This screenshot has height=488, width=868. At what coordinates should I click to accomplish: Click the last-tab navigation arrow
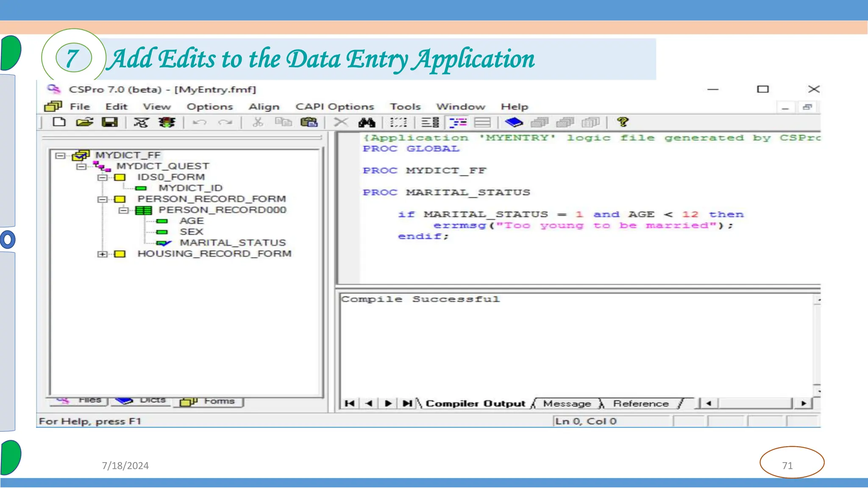(x=407, y=403)
